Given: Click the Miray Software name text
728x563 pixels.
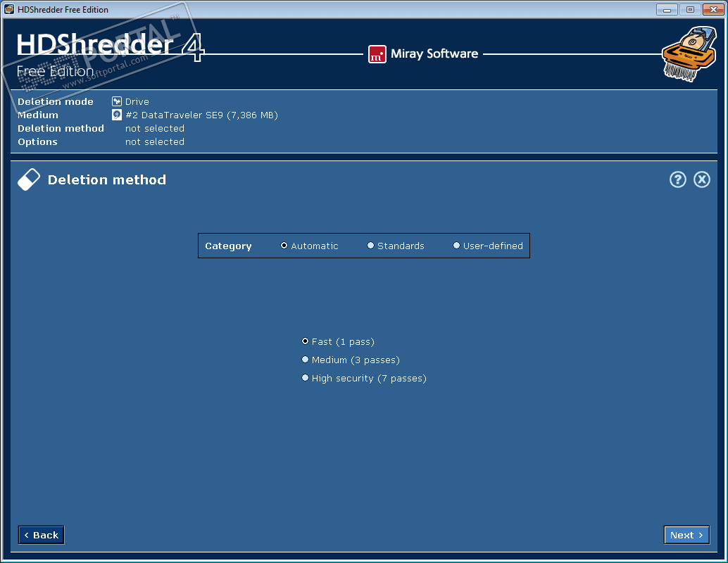Looking at the screenshot, I should pyautogui.click(x=434, y=54).
